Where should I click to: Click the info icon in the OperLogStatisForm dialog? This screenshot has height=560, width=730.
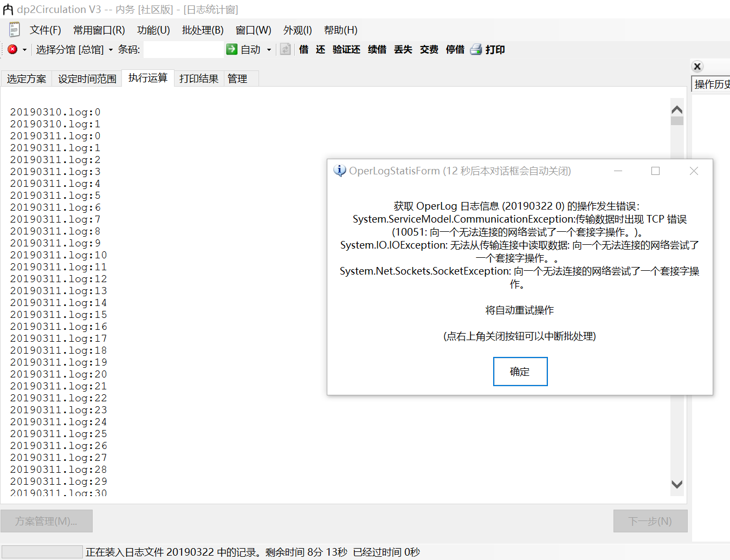339,170
